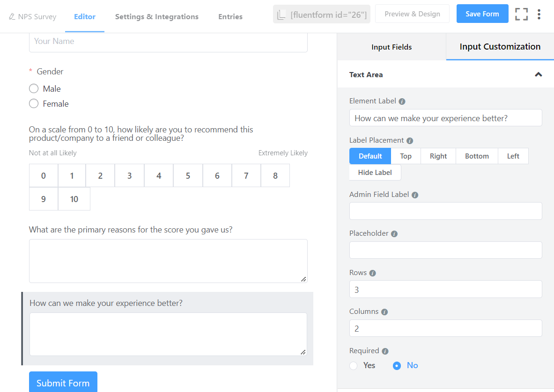Image resolution: width=554 pixels, height=392 pixels.
Task: Switch to the Input Fields tab
Action: pyautogui.click(x=391, y=47)
